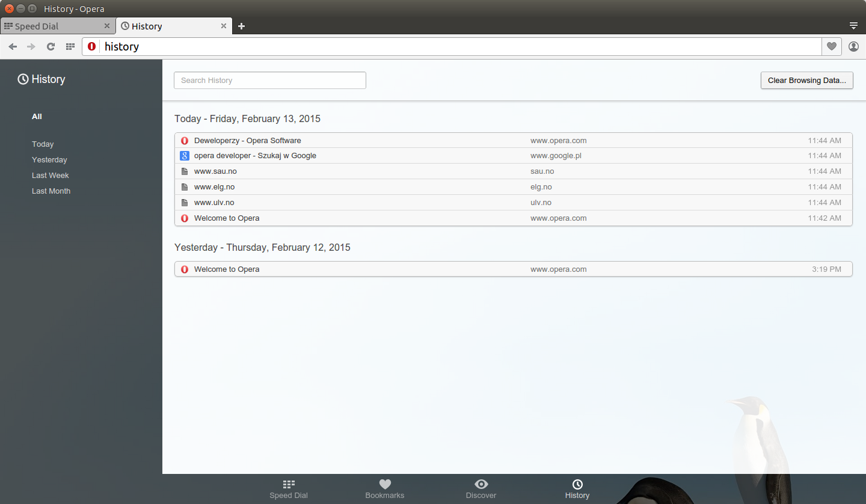This screenshot has width=866, height=504.
Task: Go to Speed Dial in bottom bar
Action: 289,489
